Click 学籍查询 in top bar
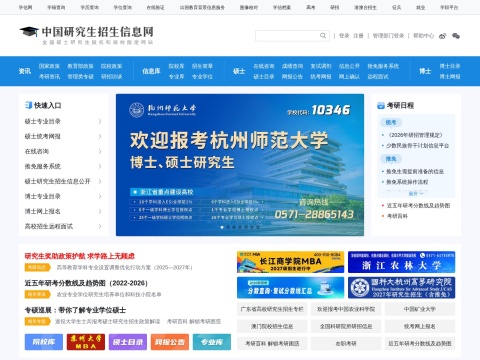Viewport: 480px width, 360px height. pyautogui.click(x=56, y=7)
